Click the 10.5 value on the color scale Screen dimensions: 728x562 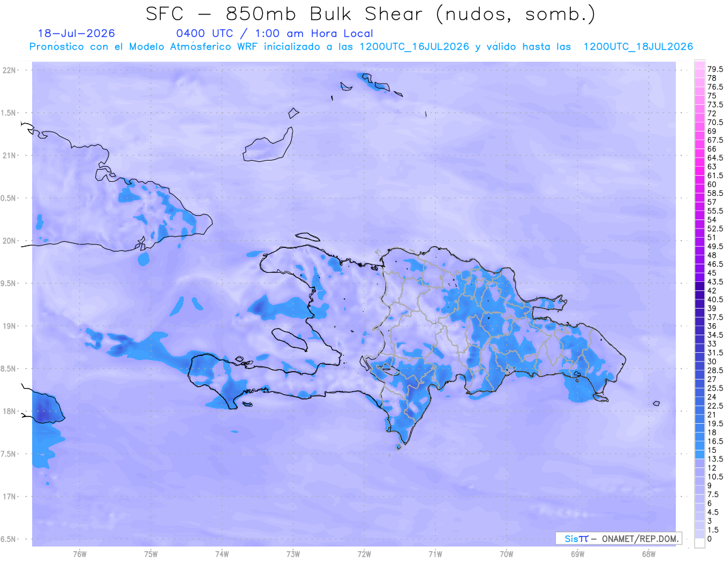(x=716, y=477)
